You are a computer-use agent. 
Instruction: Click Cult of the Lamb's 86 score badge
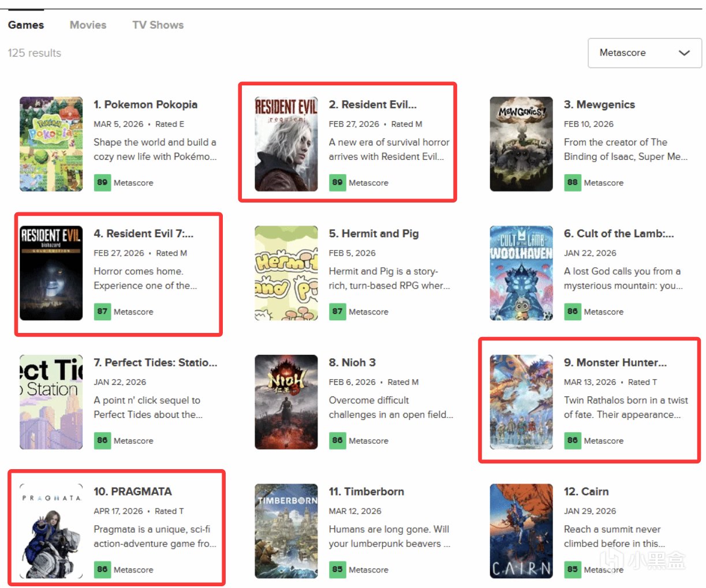click(572, 312)
